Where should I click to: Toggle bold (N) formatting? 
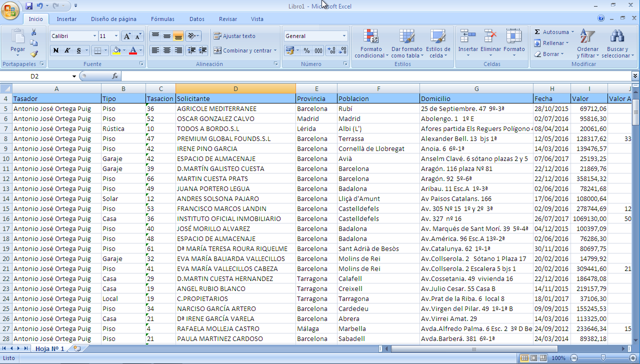[x=55, y=50]
